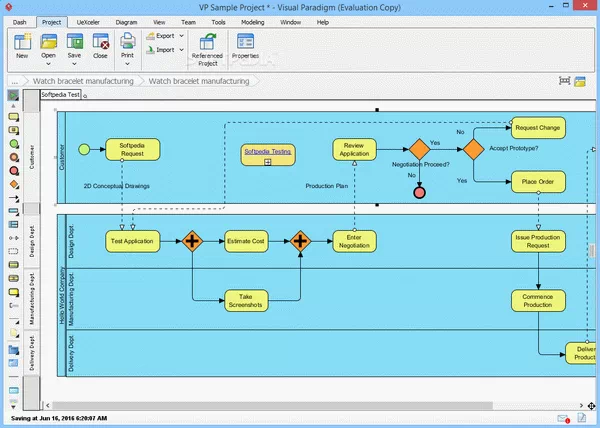
Task: Click the Close project icon
Action: [x=100, y=44]
